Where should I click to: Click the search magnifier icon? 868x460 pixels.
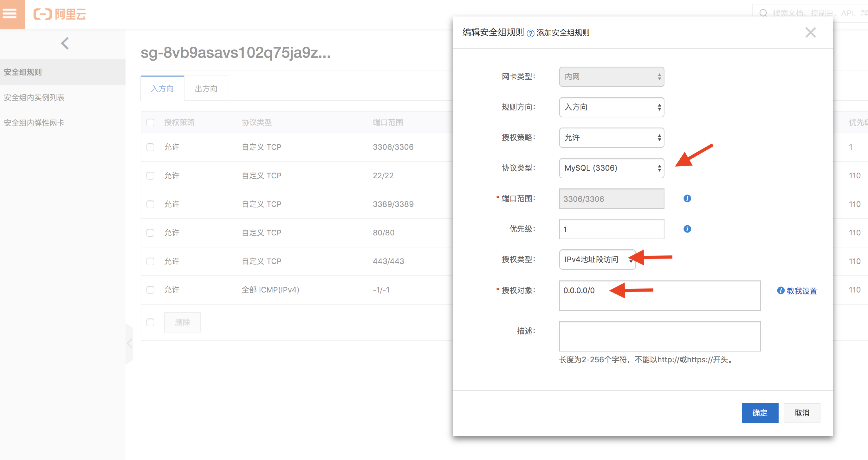click(x=763, y=13)
